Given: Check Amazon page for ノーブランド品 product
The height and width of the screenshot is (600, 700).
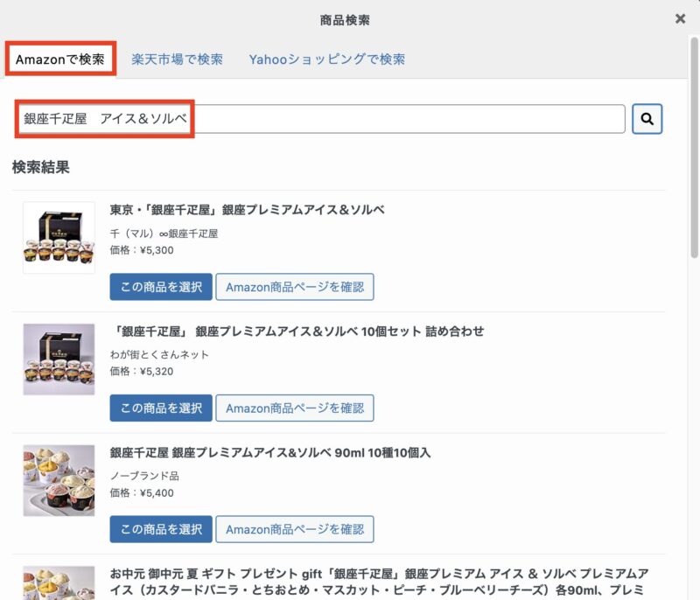Looking at the screenshot, I should tap(295, 529).
